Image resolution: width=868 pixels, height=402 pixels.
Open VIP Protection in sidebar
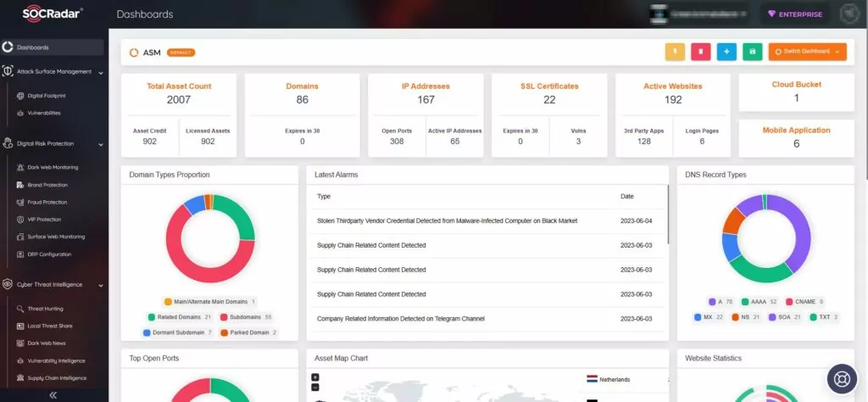tap(44, 220)
